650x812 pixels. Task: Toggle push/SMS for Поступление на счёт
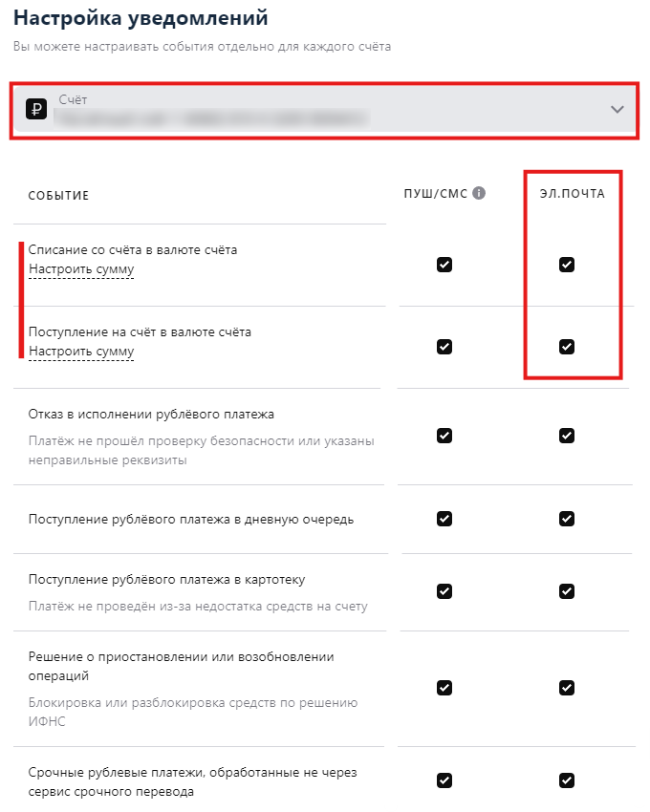tap(444, 347)
